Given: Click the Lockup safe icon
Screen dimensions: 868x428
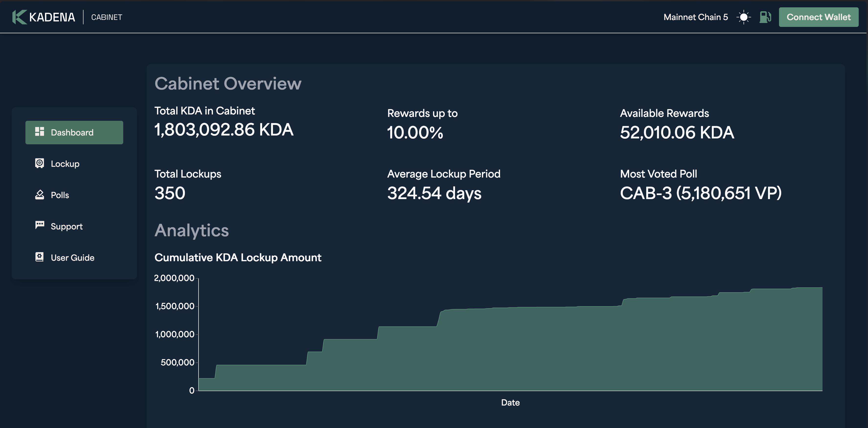Looking at the screenshot, I should coord(40,163).
